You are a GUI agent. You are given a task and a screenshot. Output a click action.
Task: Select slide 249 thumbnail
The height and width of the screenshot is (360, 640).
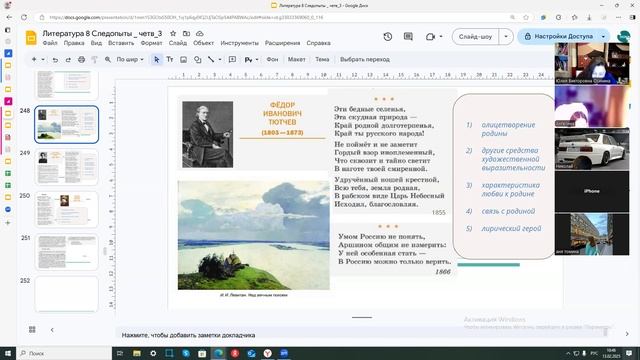[67, 167]
